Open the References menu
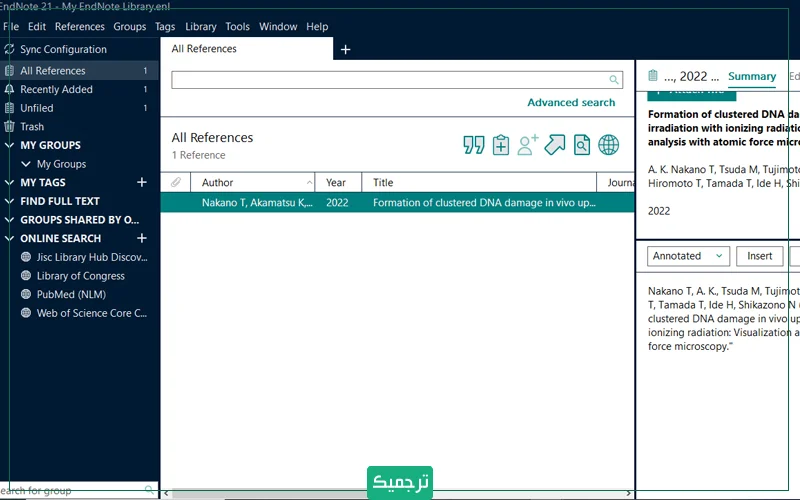 [x=80, y=26]
